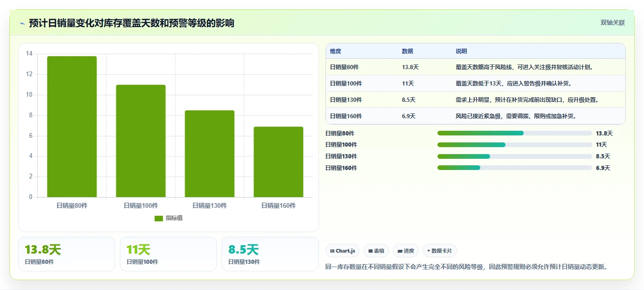Image resolution: width=644 pixels, height=290 pixels.
Task: Click the description starting 需求上升明显
Action: 527,100
